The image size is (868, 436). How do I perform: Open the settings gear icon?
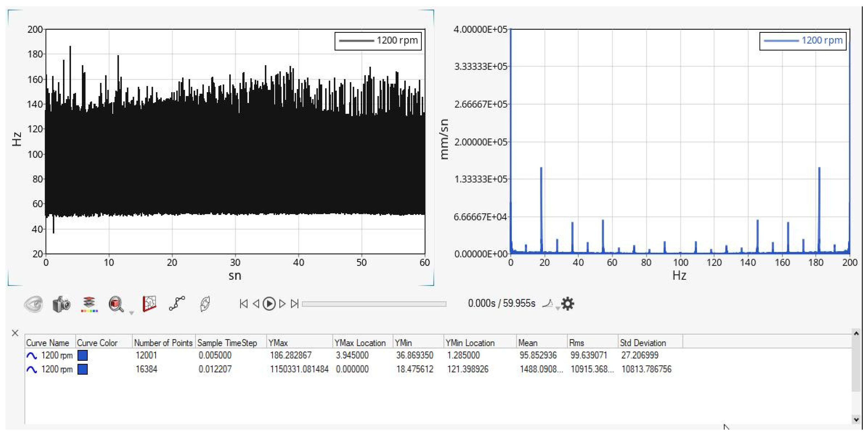pos(568,304)
